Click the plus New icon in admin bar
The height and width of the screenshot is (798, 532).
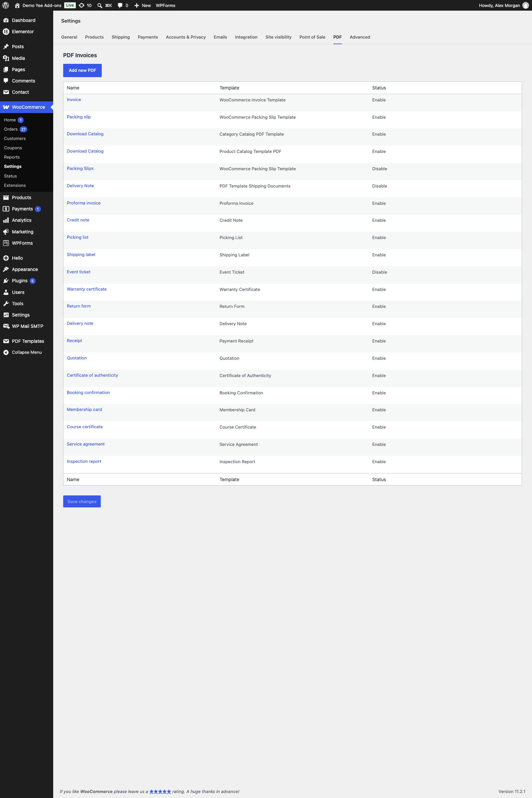137,5
